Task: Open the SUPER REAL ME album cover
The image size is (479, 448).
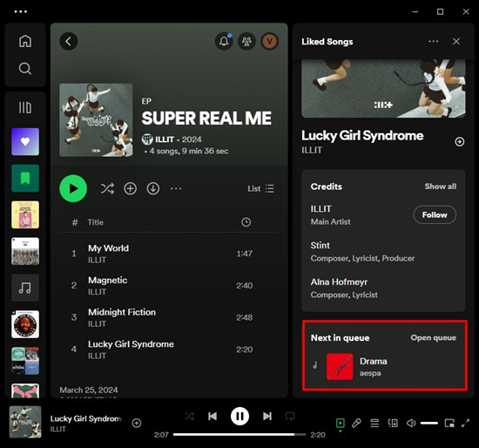Action: [x=96, y=120]
